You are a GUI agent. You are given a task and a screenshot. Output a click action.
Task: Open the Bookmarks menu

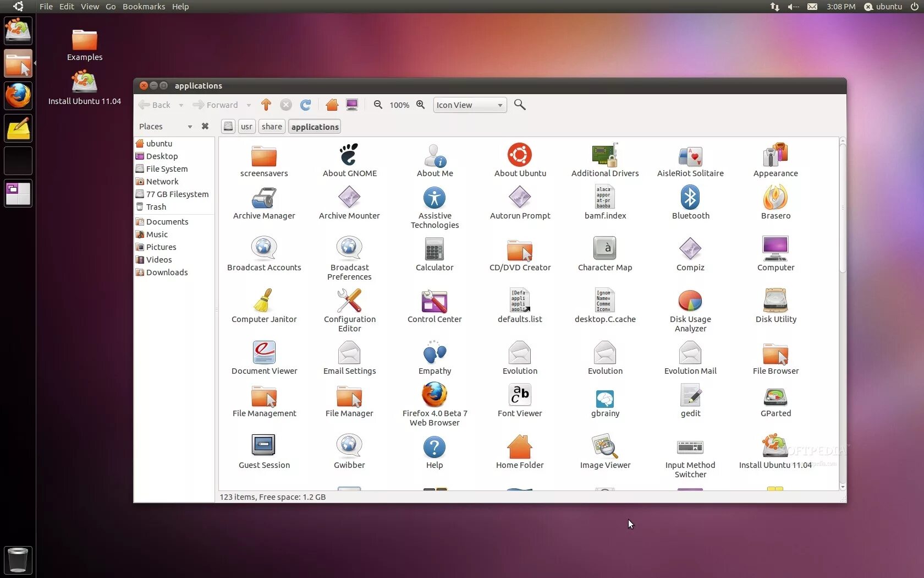[144, 7]
